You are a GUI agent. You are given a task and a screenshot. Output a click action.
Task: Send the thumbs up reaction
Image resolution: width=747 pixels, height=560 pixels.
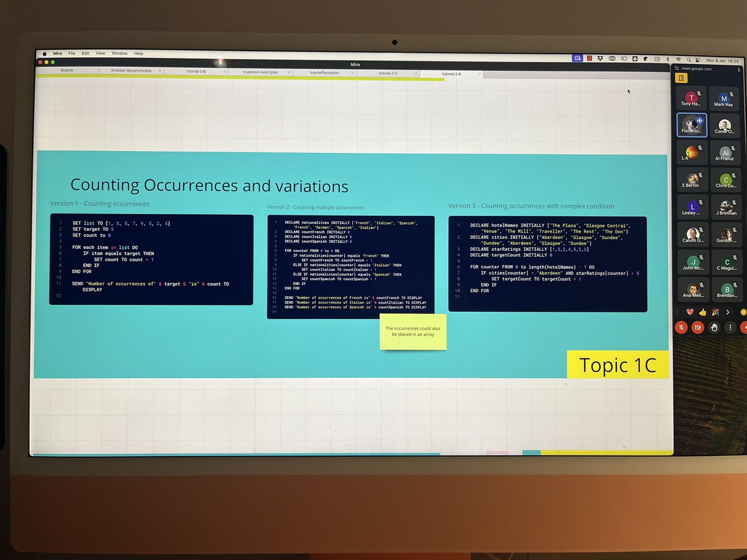[x=703, y=312]
